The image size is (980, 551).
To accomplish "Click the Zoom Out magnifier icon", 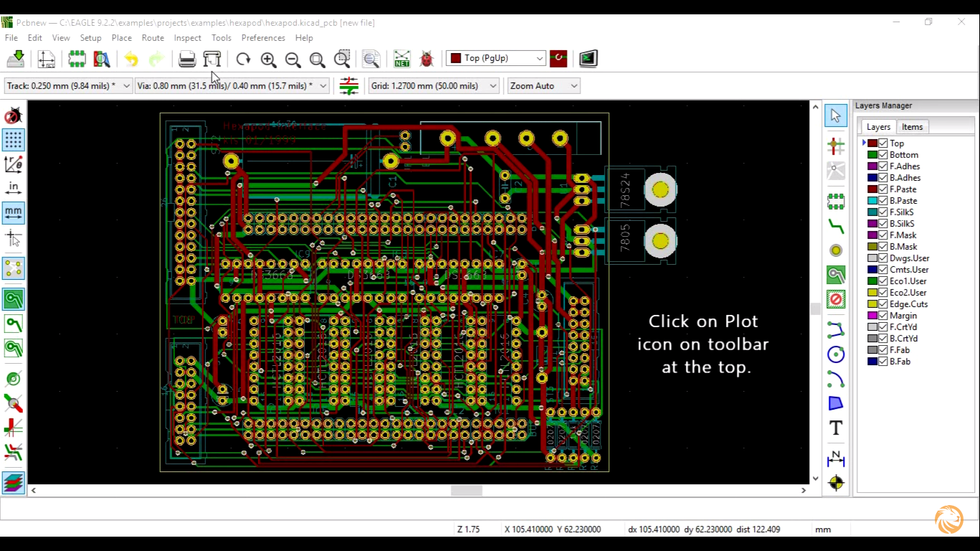I will [x=293, y=59].
